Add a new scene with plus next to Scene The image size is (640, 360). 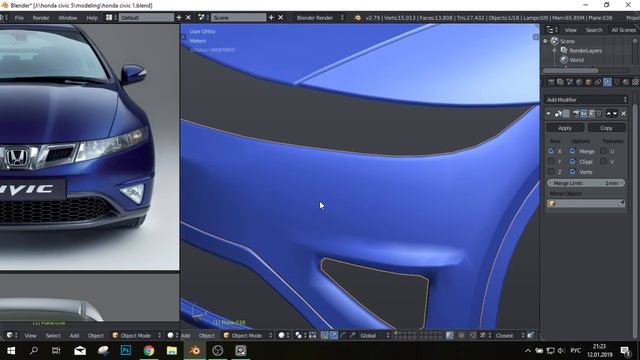click(271, 18)
